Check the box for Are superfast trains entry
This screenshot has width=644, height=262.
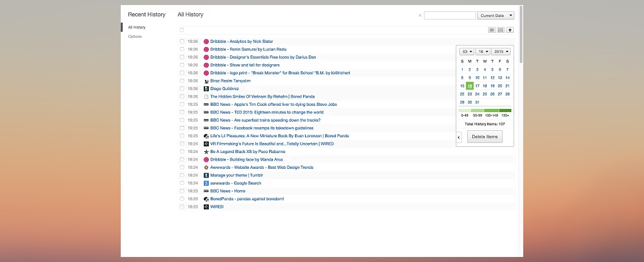click(182, 120)
